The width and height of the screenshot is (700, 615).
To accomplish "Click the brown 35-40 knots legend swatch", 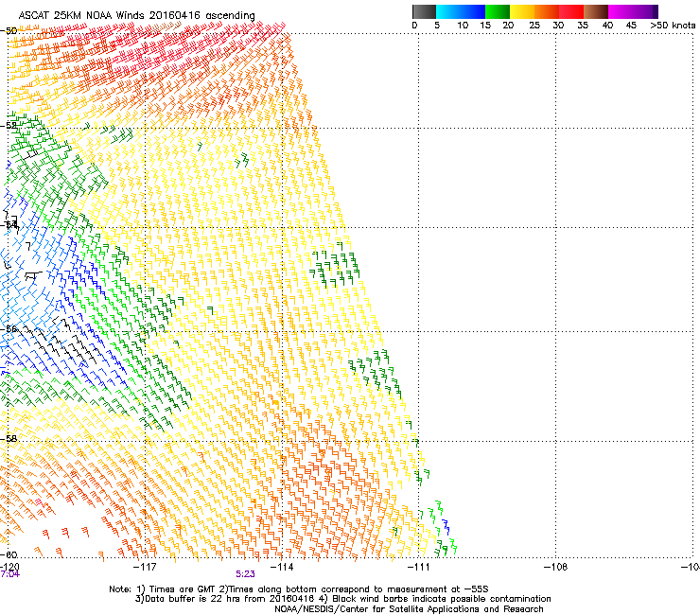I will (x=596, y=11).
